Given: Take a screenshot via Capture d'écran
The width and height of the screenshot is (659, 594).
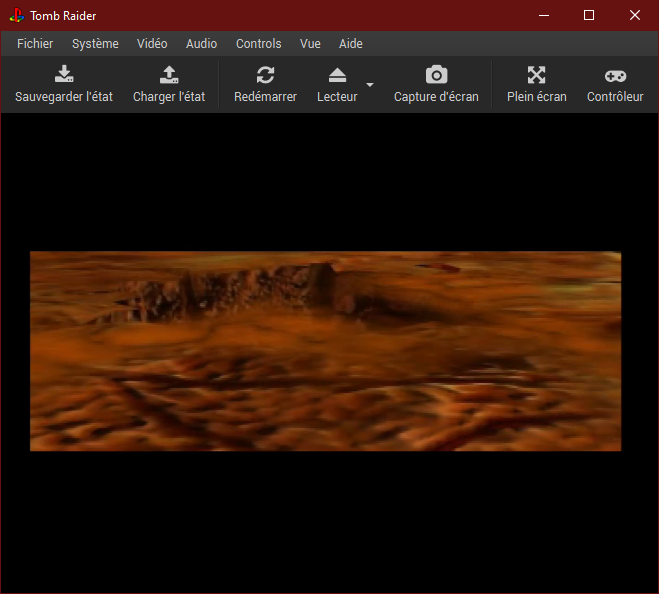Looking at the screenshot, I should (436, 84).
